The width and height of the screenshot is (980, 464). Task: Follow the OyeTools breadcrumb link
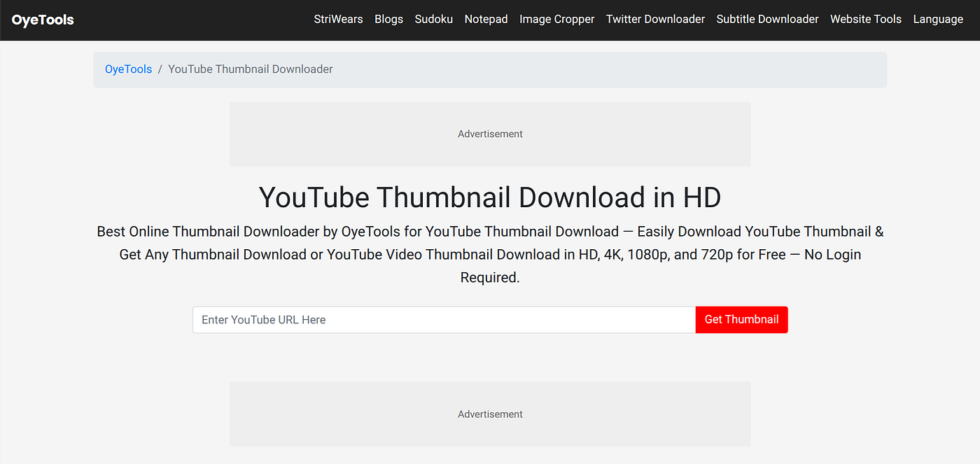(x=128, y=69)
